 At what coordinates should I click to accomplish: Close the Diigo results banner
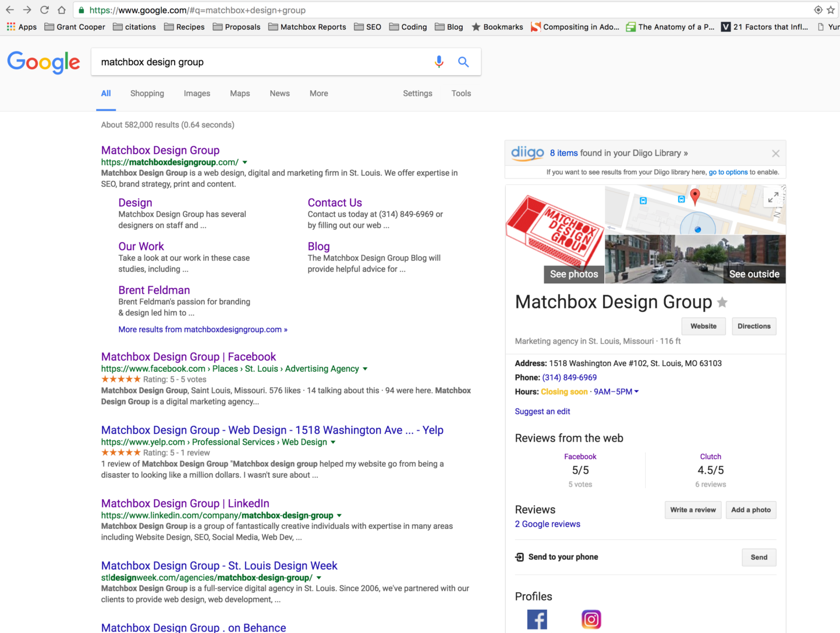[775, 154]
